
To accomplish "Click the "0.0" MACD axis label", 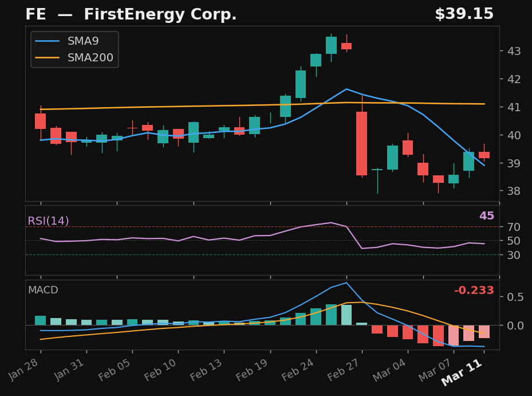I will tap(515, 326).
